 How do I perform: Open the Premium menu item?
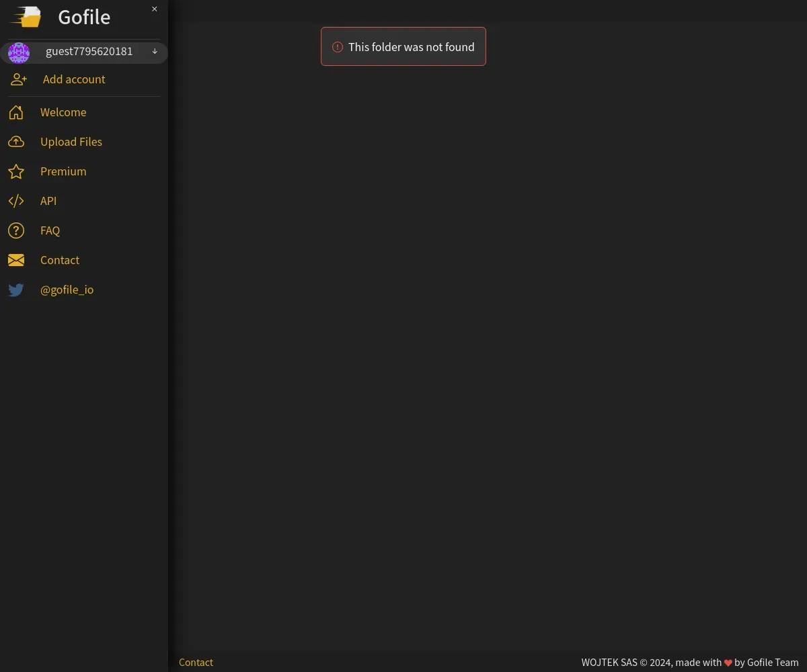[x=63, y=171]
